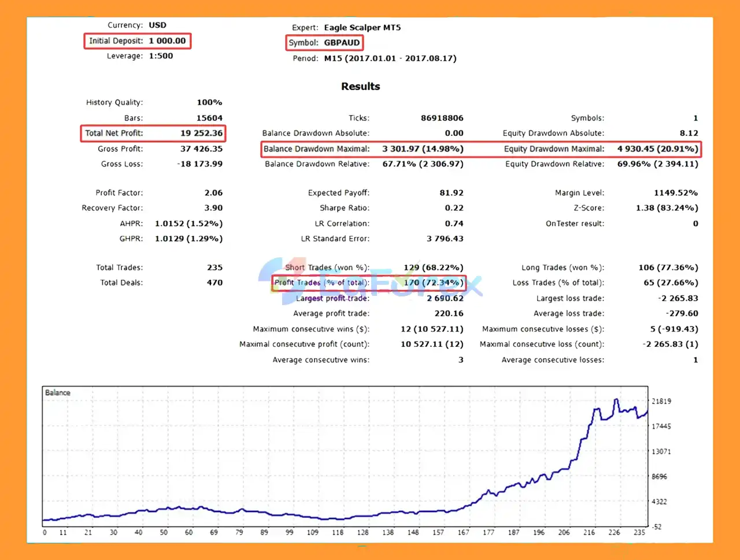Click the Profit Trades value 170 (72.34%)
The image size is (740, 560).
[x=433, y=283]
